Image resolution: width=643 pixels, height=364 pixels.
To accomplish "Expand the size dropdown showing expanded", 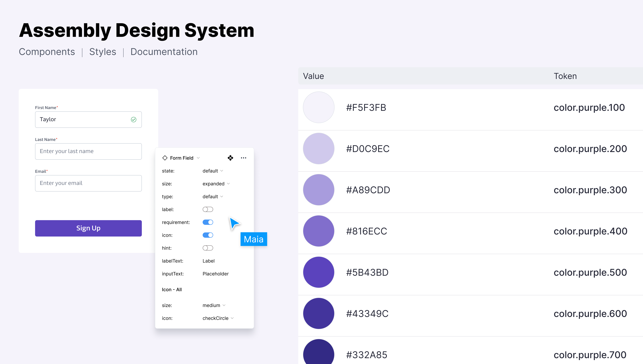I will (216, 183).
